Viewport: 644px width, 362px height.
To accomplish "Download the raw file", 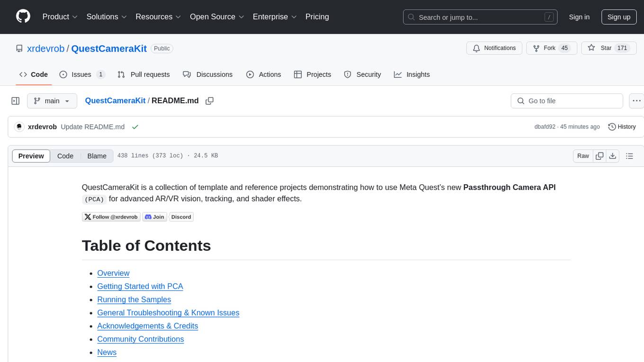I will (612, 156).
